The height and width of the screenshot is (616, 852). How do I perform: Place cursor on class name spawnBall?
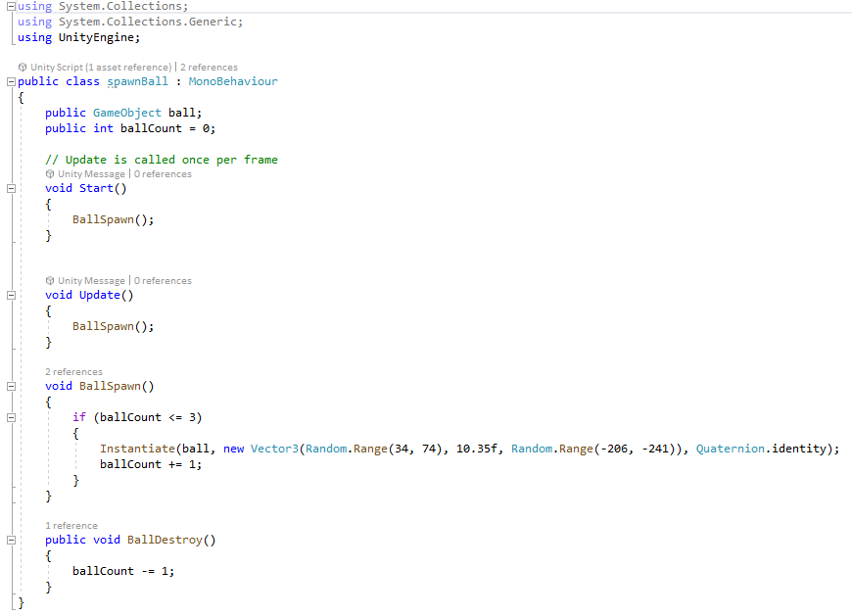[x=137, y=81]
